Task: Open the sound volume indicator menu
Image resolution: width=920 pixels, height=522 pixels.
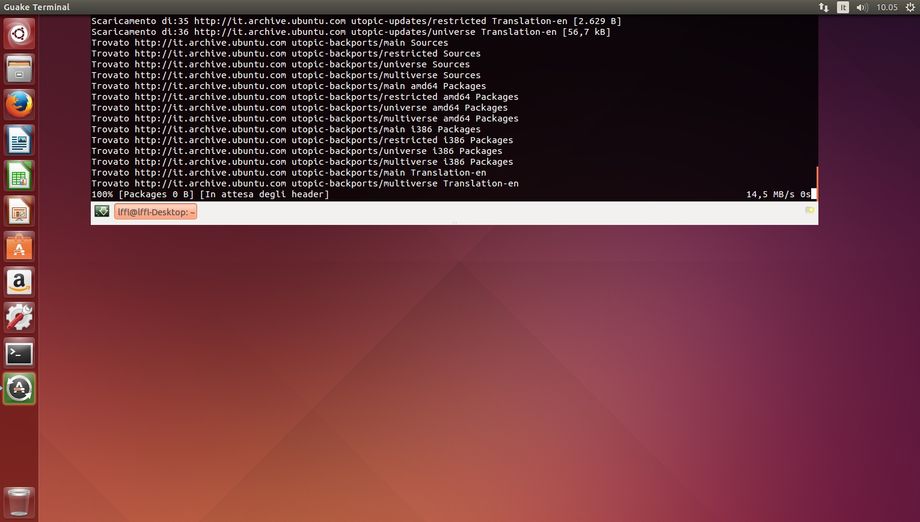Action: point(862,7)
